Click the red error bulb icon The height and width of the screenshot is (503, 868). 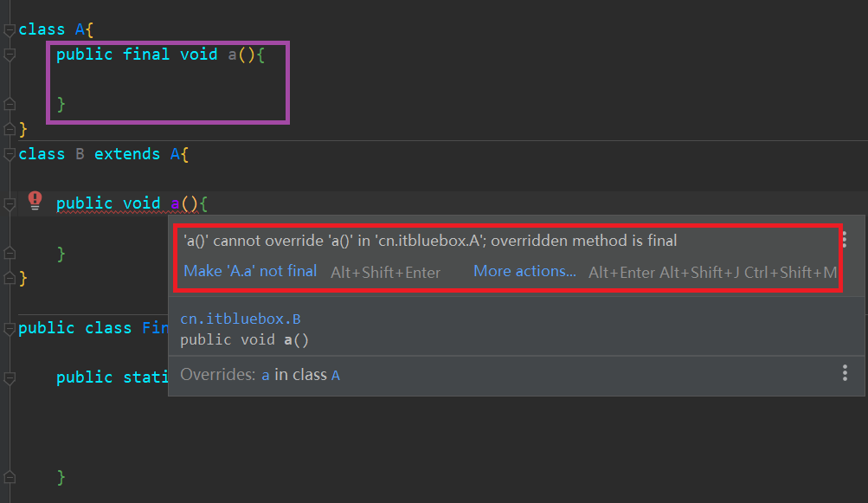point(35,201)
